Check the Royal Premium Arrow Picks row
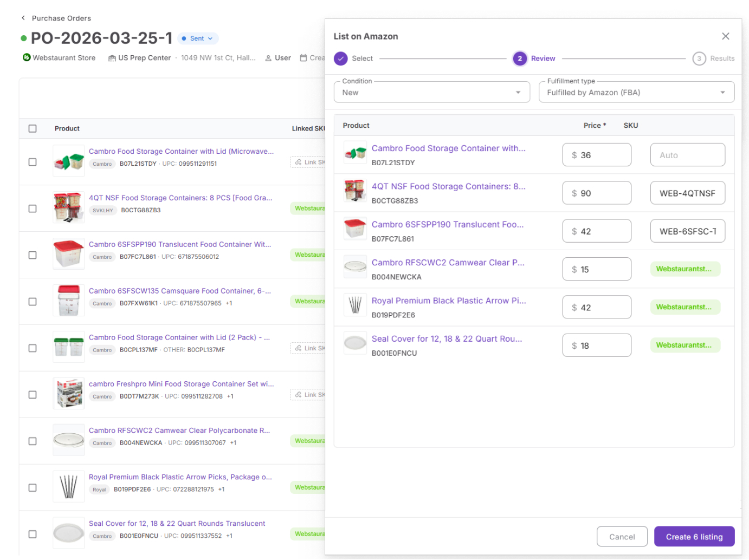This screenshot has height=560, width=749. 33,487
